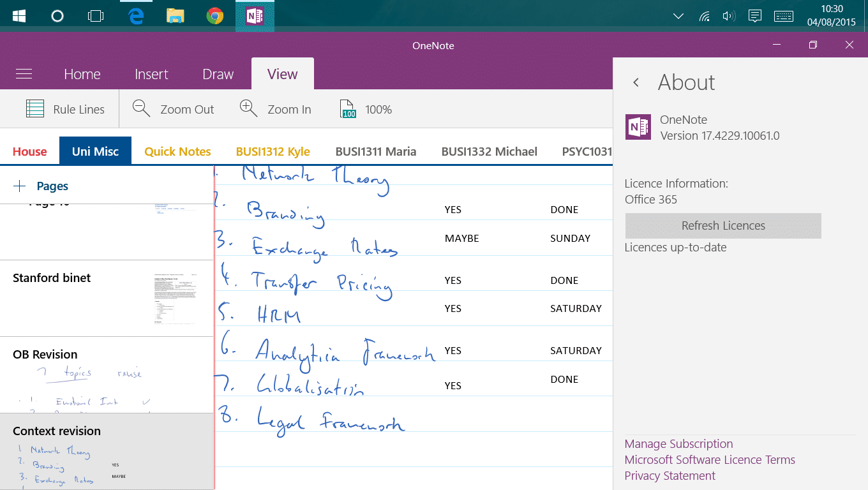Click SATURDAY in the HRM row
This screenshot has width=868, height=490.
coord(576,308)
